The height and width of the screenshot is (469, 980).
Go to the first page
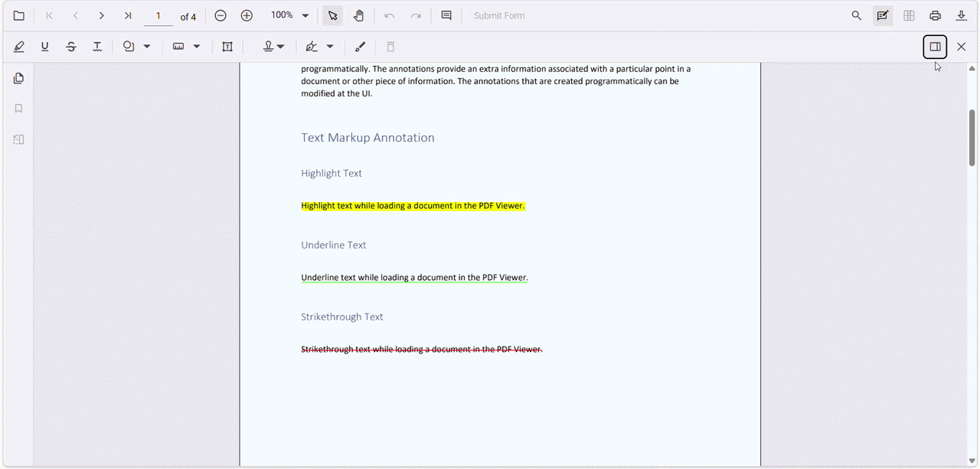(x=50, y=15)
